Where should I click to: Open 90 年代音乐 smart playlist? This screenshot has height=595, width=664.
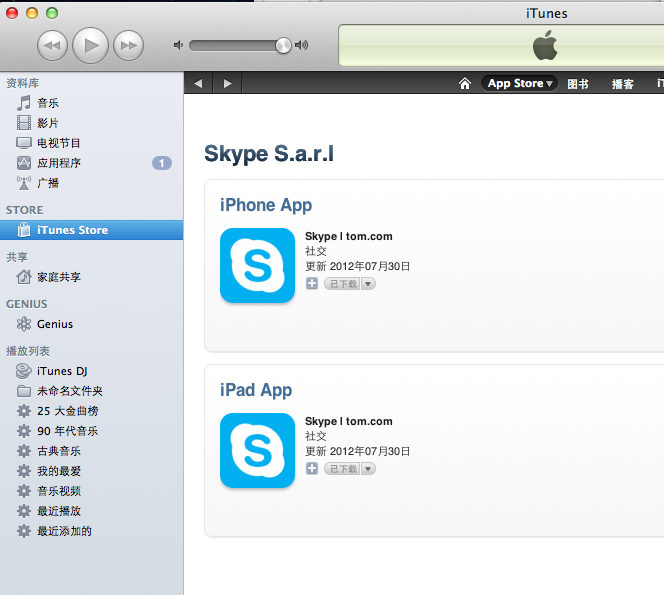[x=91, y=431]
